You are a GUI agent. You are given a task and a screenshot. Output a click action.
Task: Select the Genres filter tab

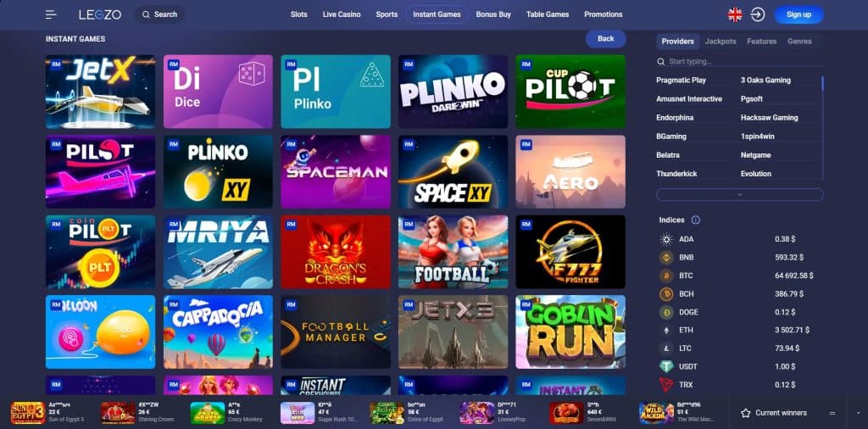tap(799, 42)
